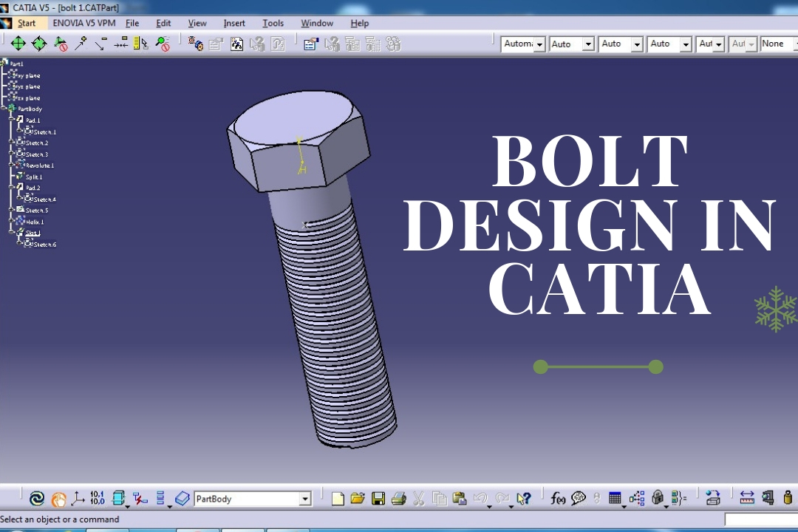Open the View menu

197,23
